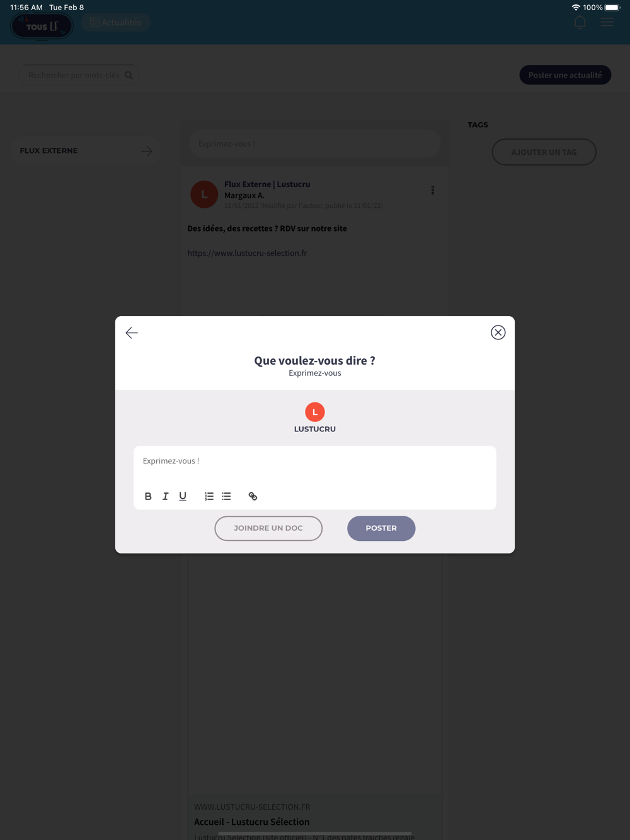Toggle bold formatting in the editor
The width and height of the screenshot is (630, 840).
point(148,496)
